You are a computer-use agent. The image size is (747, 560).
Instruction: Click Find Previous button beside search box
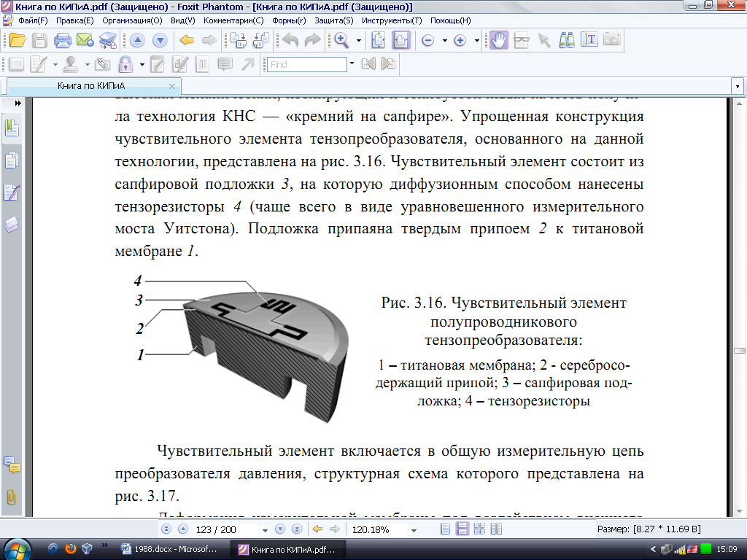(368, 63)
